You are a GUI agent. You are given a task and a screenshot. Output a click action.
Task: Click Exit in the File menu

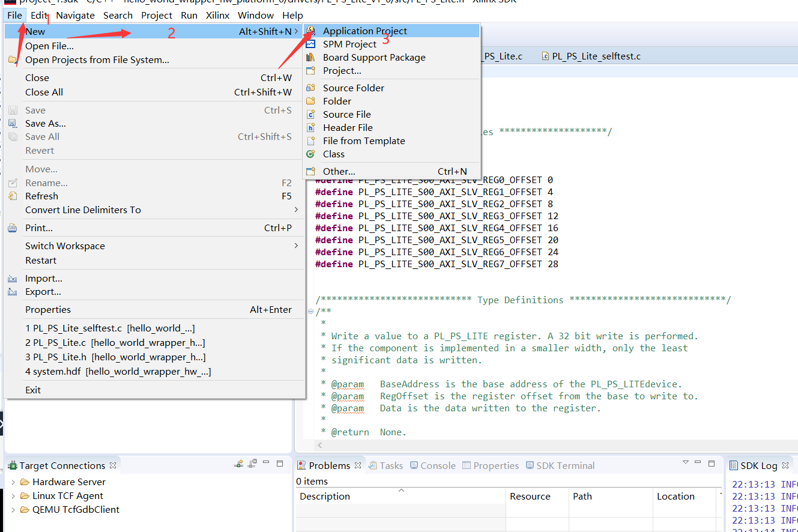(x=154, y=390)
